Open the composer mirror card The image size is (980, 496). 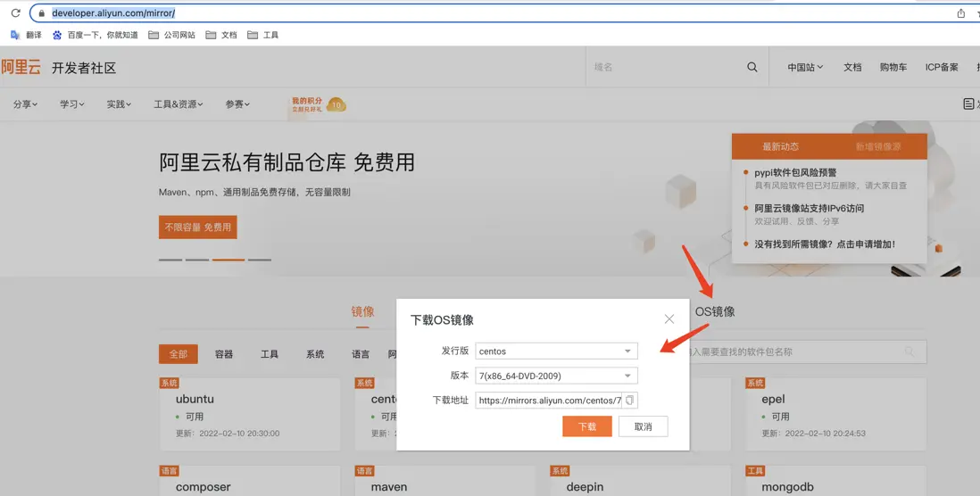[250, 480]
